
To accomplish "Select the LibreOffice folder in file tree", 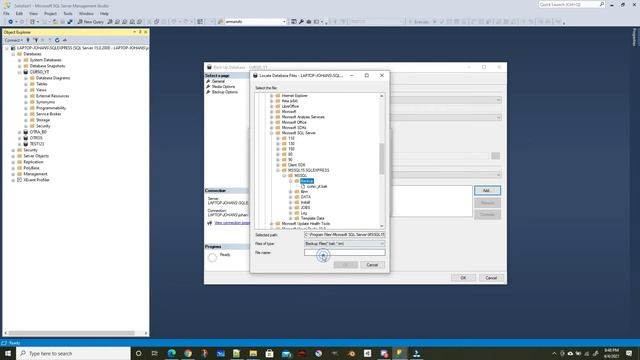I will click(290, 106).
